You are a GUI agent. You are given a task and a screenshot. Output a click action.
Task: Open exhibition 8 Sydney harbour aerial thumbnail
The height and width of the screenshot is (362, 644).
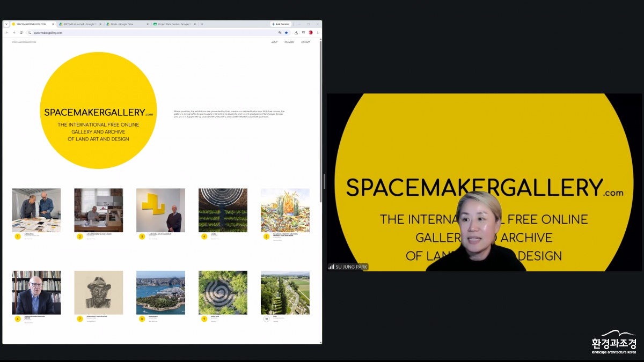coord(161,293)
